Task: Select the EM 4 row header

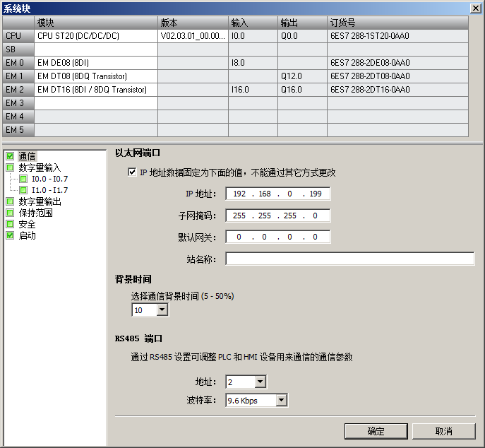Action: point(18,117)
